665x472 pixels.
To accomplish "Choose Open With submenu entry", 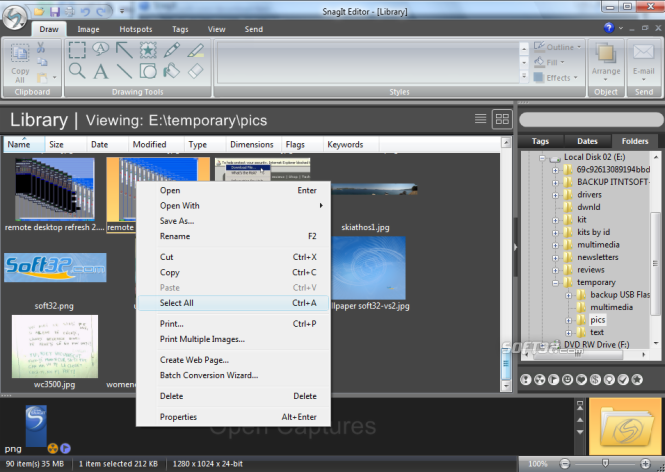I will pyautogui.click(x=233, y=206).
